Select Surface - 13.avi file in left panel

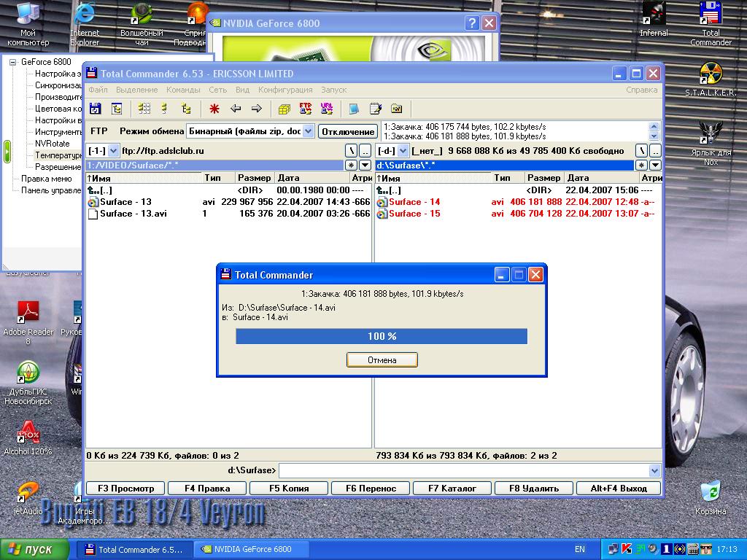[228, 214]
